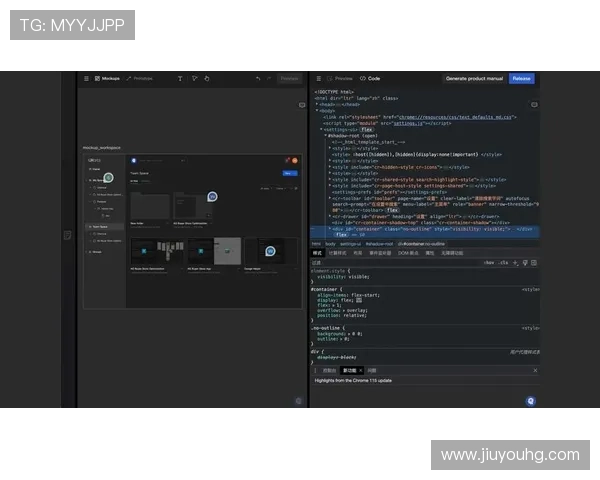600x480 pixels.
Task: Toggle the .cls class editor button
Action: 503,262
